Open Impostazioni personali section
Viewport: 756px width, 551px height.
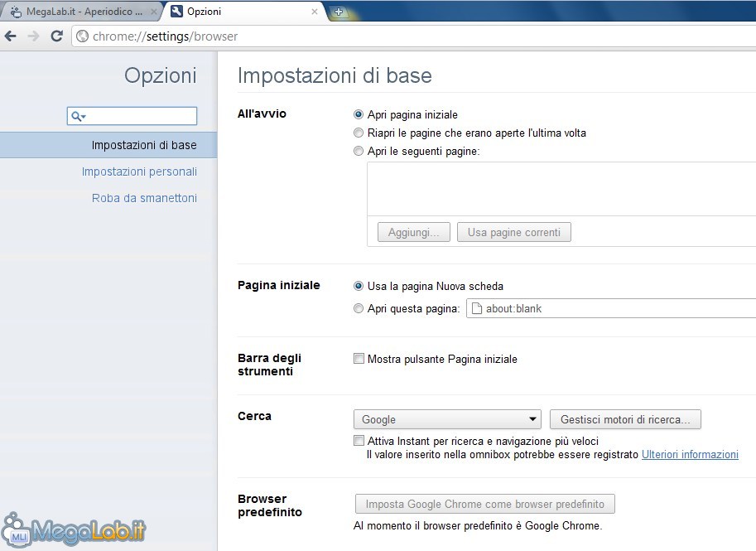tap(139, 172)
